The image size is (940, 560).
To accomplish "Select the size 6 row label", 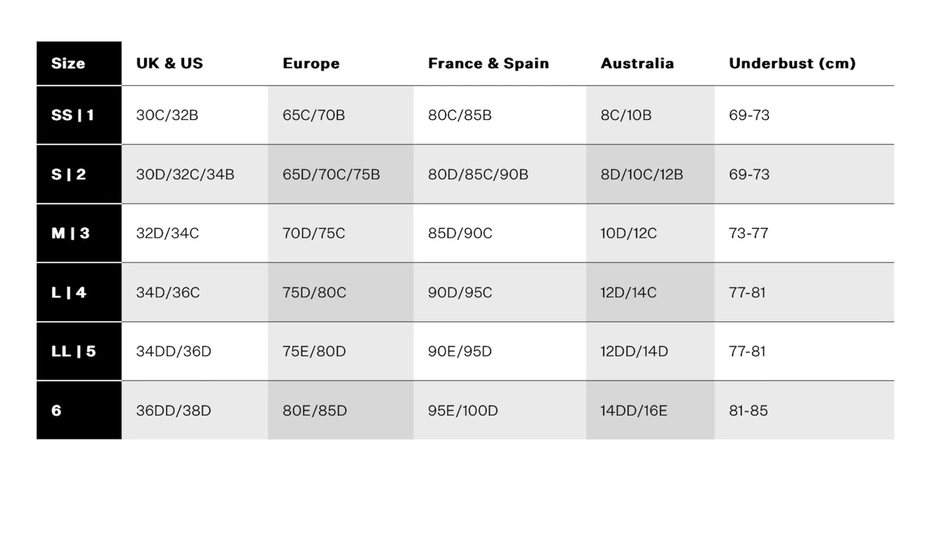I will coord(56,410).
